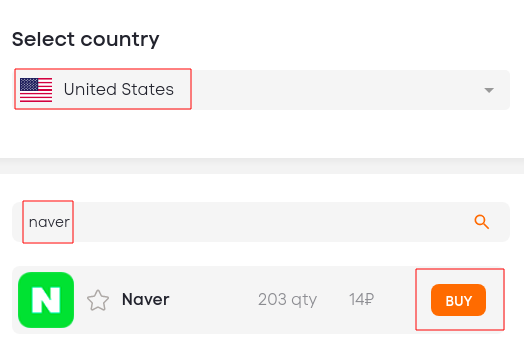The width and height of the screenshot is (524, 360).
Task: Click the orange search magnifier icon
Action: pyautogui.click(x=482, y=222)
